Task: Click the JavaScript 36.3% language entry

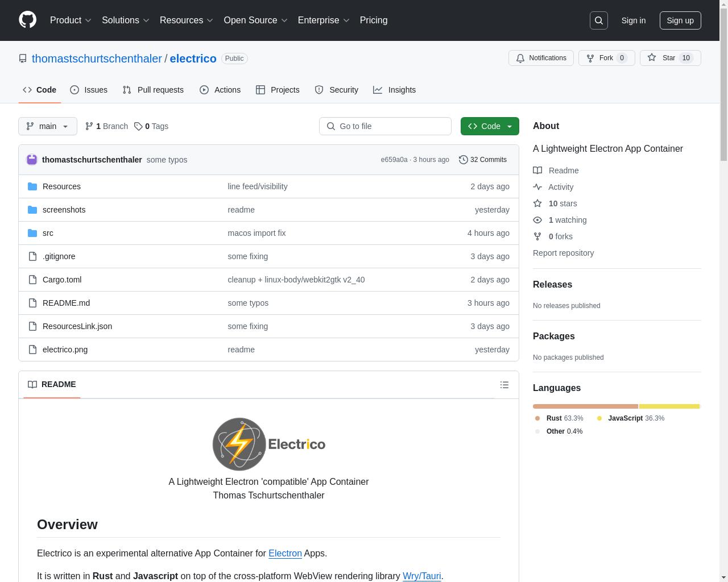Action: (630, 418)
